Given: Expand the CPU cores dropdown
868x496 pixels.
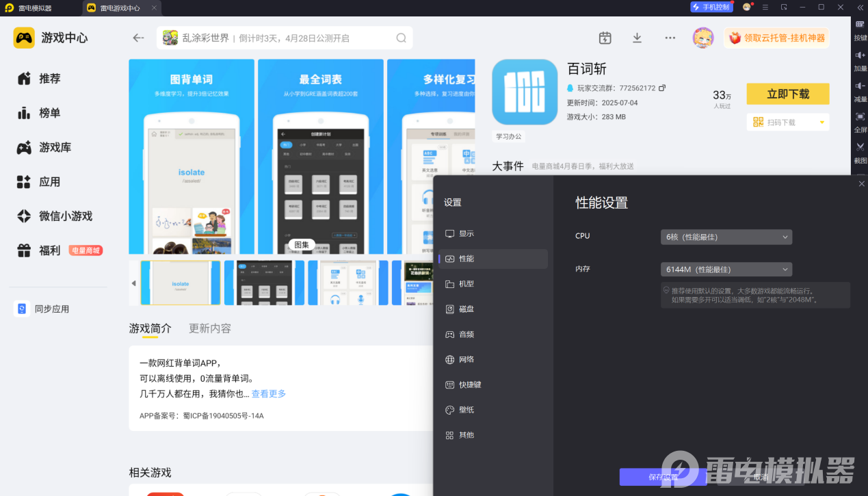Looking at the screenshot, I should tap(726, 237).
